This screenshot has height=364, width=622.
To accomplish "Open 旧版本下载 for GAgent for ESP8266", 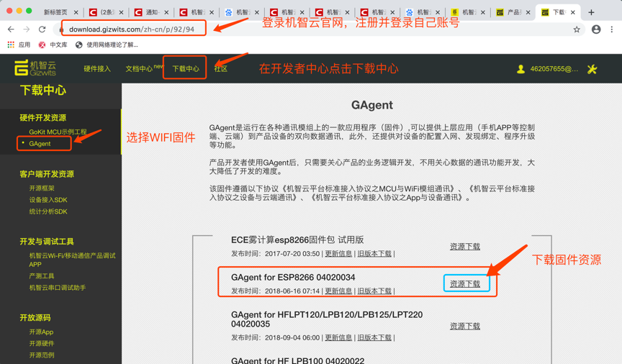I will click(x=374, y=291).
